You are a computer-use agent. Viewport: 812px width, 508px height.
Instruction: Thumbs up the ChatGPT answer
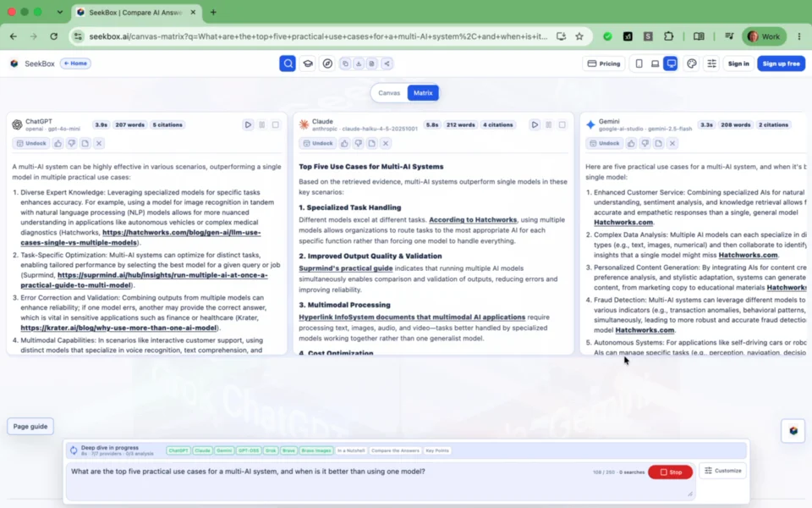point(58,143)
